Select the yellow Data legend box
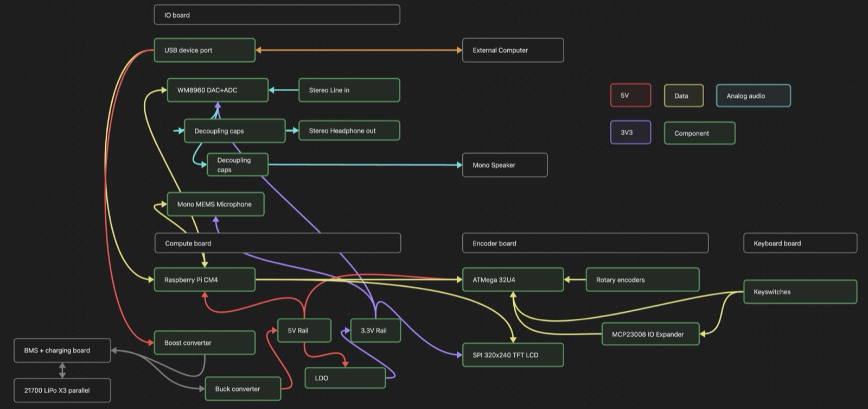This screenshot has height=409, width=868. [684, 96]
